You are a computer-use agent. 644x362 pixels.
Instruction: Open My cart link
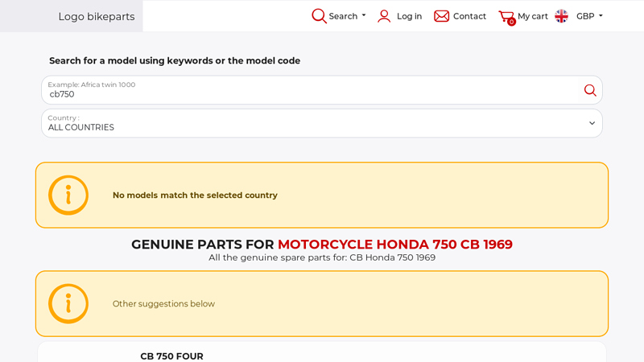533,16
